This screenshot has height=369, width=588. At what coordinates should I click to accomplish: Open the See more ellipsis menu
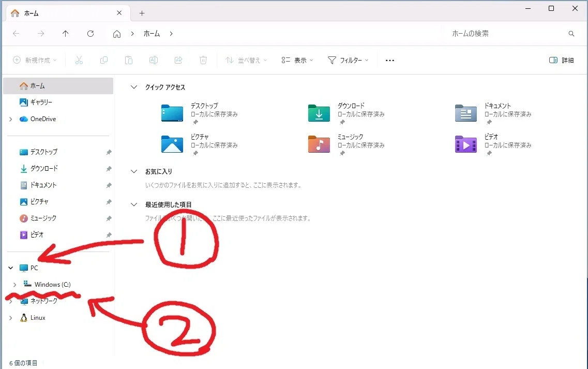click(x=389, y=61)
